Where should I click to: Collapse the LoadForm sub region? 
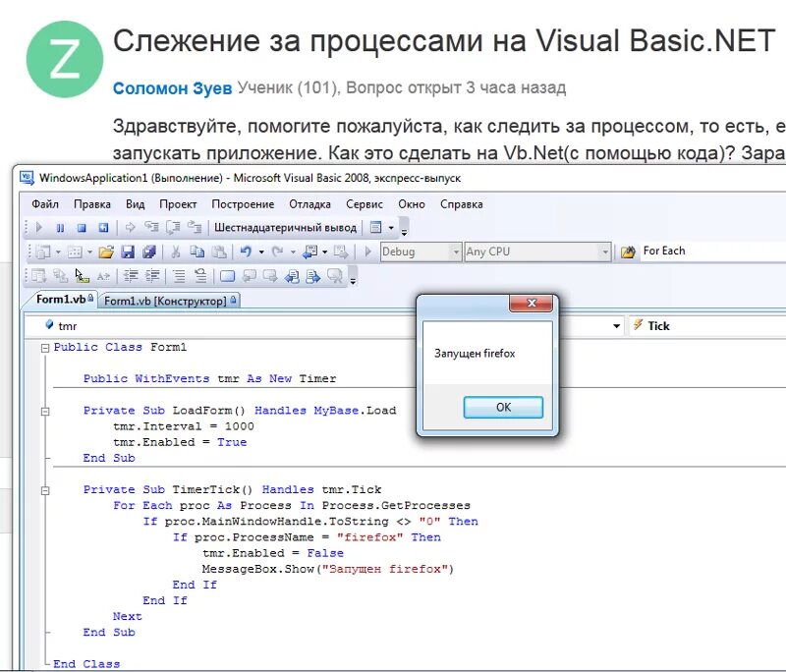45,412
